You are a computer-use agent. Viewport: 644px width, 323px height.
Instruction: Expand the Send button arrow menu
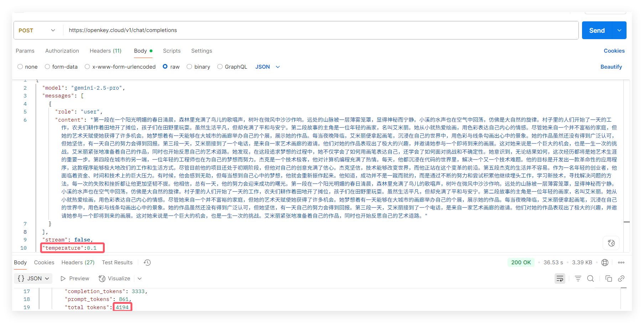[619, 31]
